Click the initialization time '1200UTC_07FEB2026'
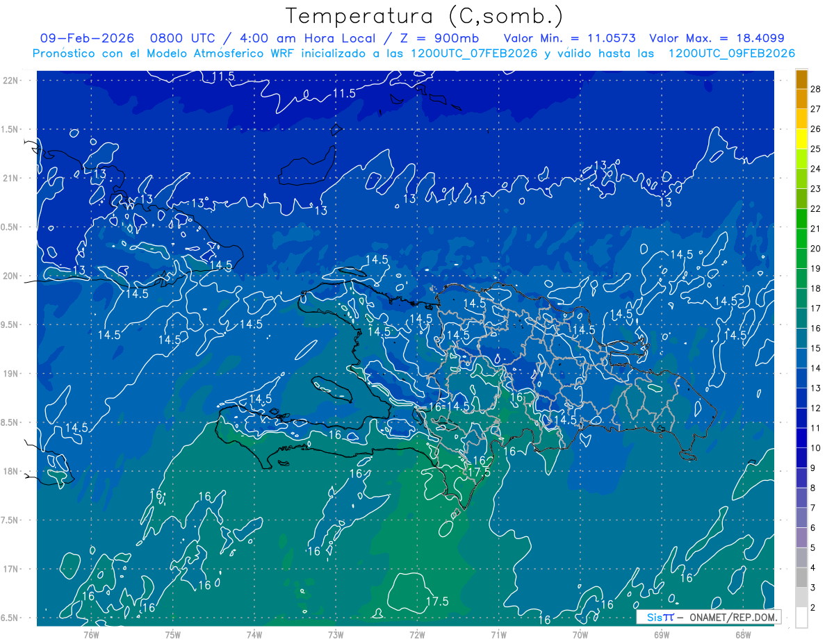Viewport: 834px width, 644px height. (474, 53)
